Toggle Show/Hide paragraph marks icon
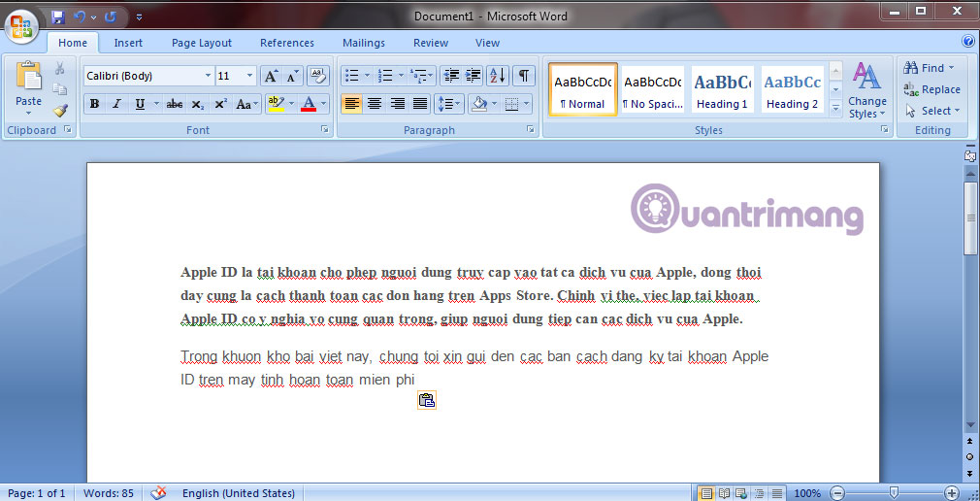This screenshot has width=980, height=501. click(x=523, y=76)
